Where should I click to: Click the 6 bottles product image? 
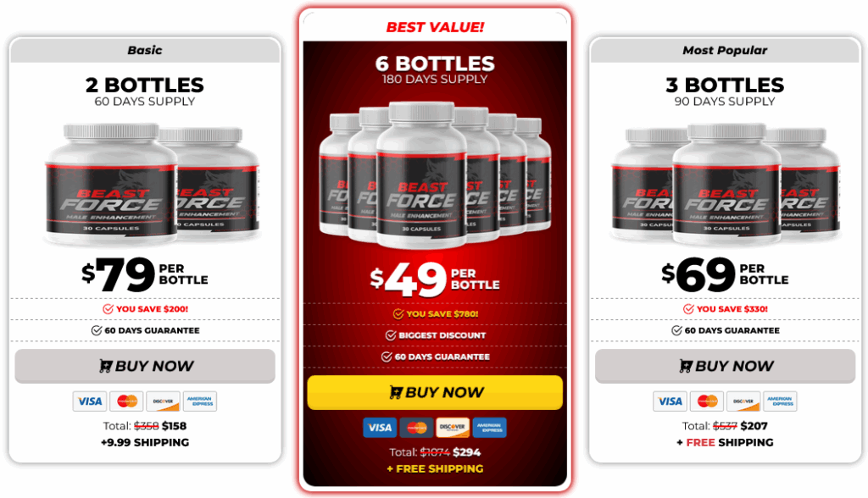435,174
